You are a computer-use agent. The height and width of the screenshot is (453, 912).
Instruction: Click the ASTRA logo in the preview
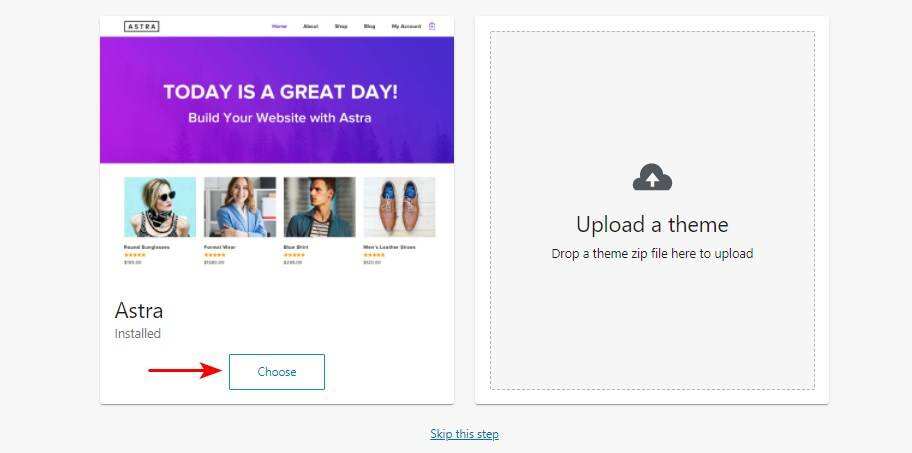coord(141,26)
